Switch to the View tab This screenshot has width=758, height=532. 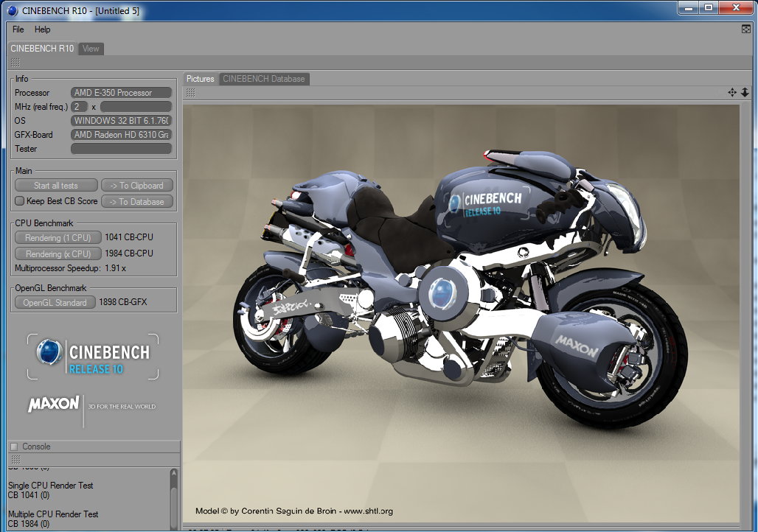coord(91,49)
